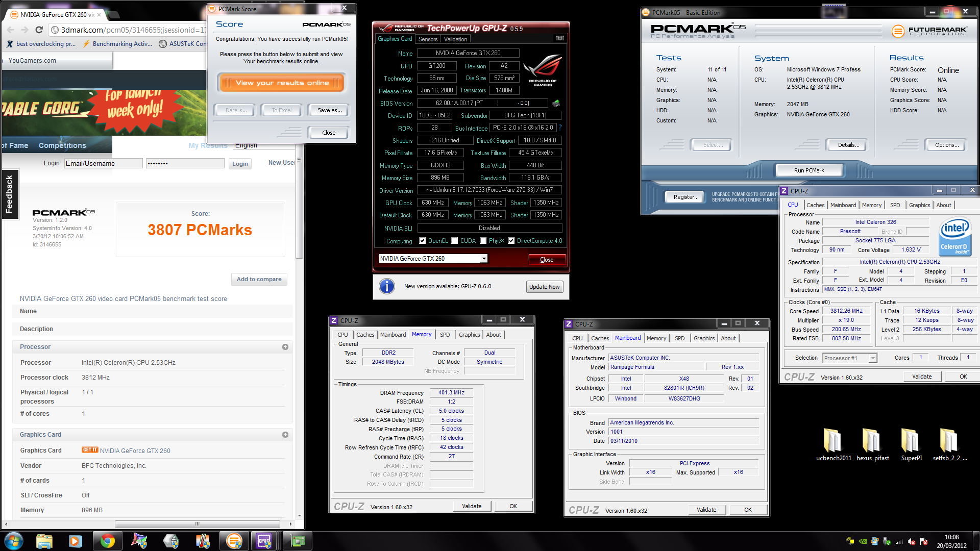Open Graphics tab in CPU-Z processor window
980x551 pixels.
point(919,205)
